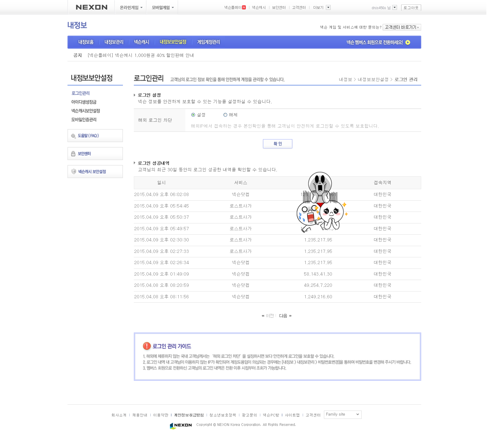Click the 고객센터 바로가기 button
The height and width of the screenshot is (448, 489).
click(402, 27)
